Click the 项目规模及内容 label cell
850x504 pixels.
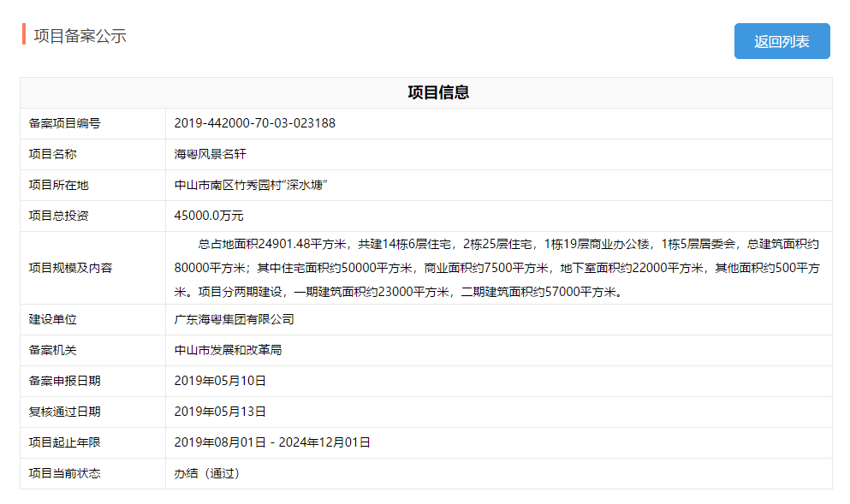pyautogui.click(x=92, y=268)
